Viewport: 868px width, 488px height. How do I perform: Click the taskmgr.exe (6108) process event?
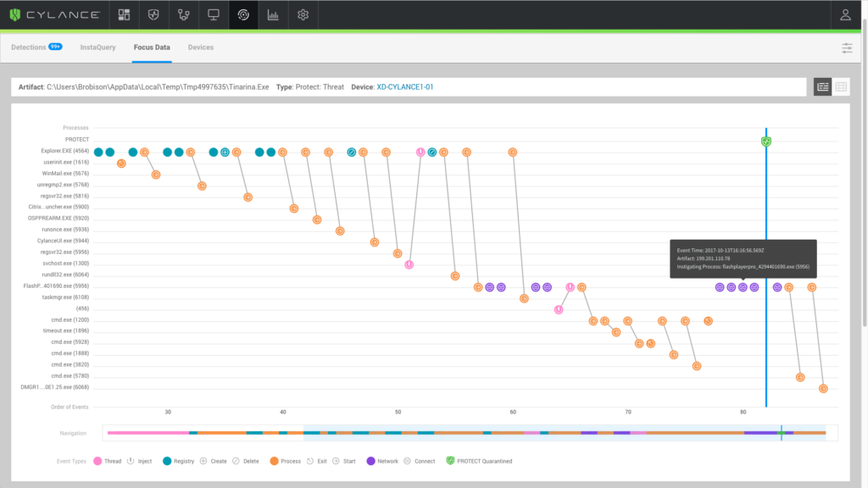pyautogui.click(x=524, y=299)
